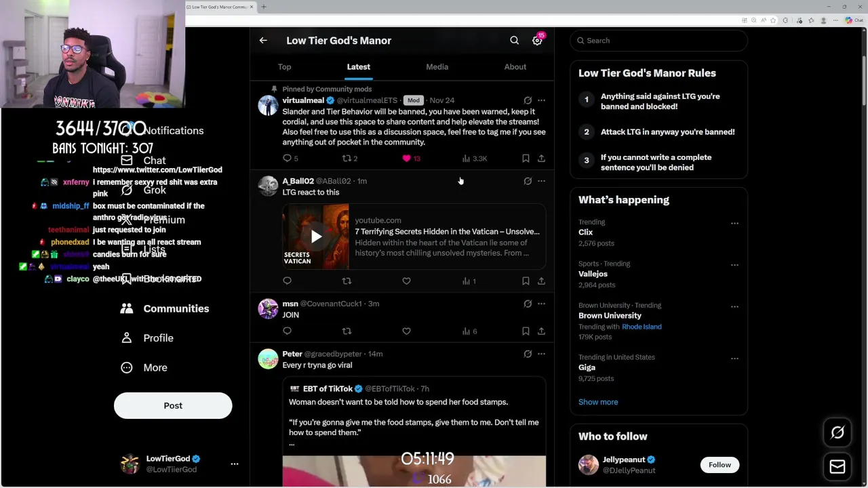The image size is (868, 488).
Task: Open Profile in the sidebar
Action: click(x=147, y=338)
